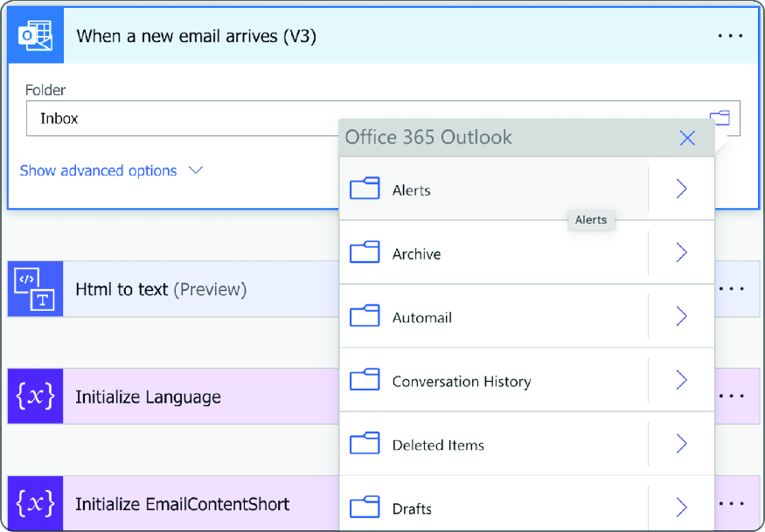Image resolution: width=765 pixels, height=532 pixels.
Task: Click the Folder field label
Action: [45, 90]
